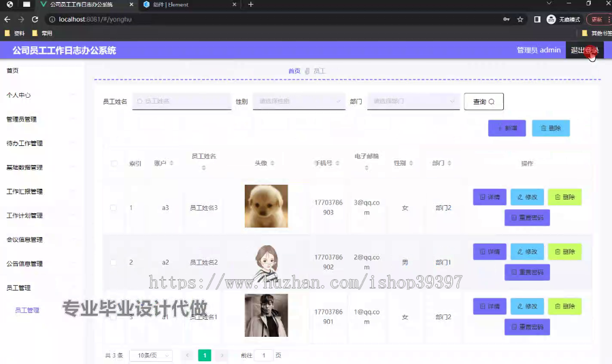The image size is (612, 364).
Task: Sort table by 账户 column arrows
Action: (x=171, y=163)
